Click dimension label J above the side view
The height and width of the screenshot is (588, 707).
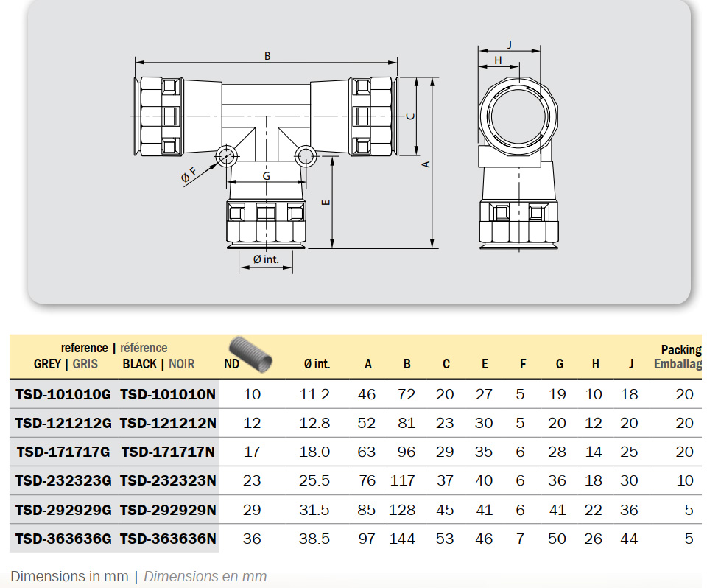tap(510, 43)
